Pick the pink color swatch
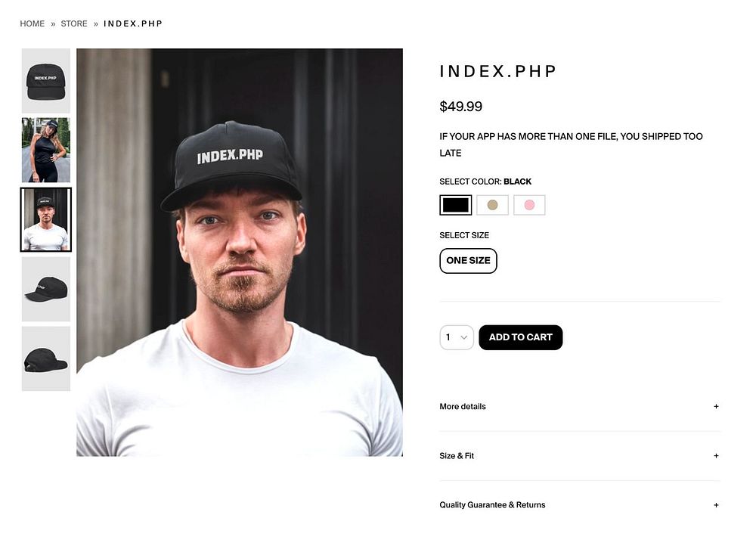Viewport: 756px width, 546px height. tap(529, 205)
